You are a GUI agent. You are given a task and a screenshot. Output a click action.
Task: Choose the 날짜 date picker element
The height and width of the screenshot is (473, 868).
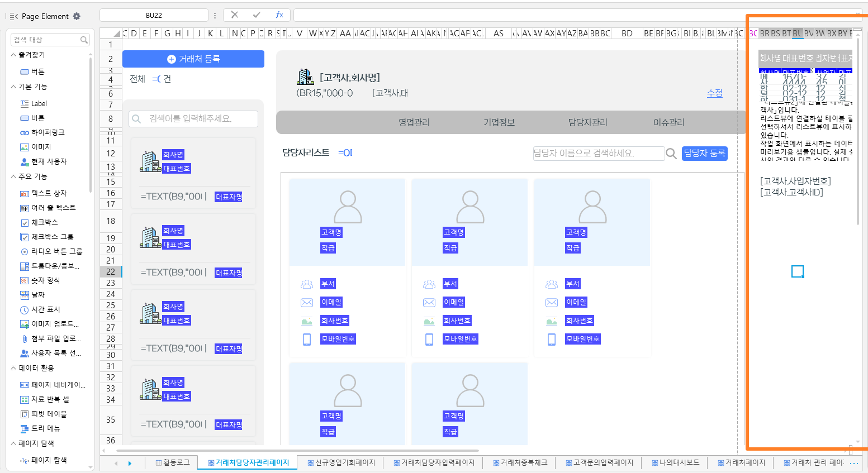coord(38,295)
